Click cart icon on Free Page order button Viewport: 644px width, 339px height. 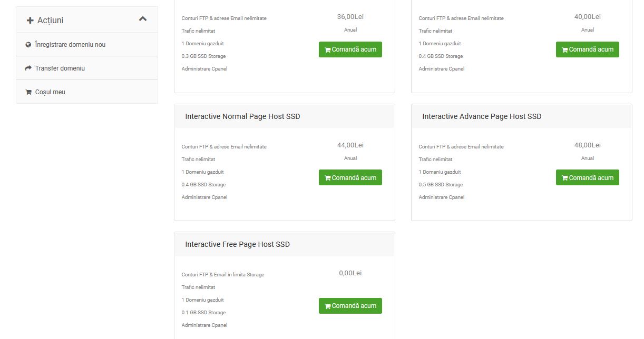(328, 306)
